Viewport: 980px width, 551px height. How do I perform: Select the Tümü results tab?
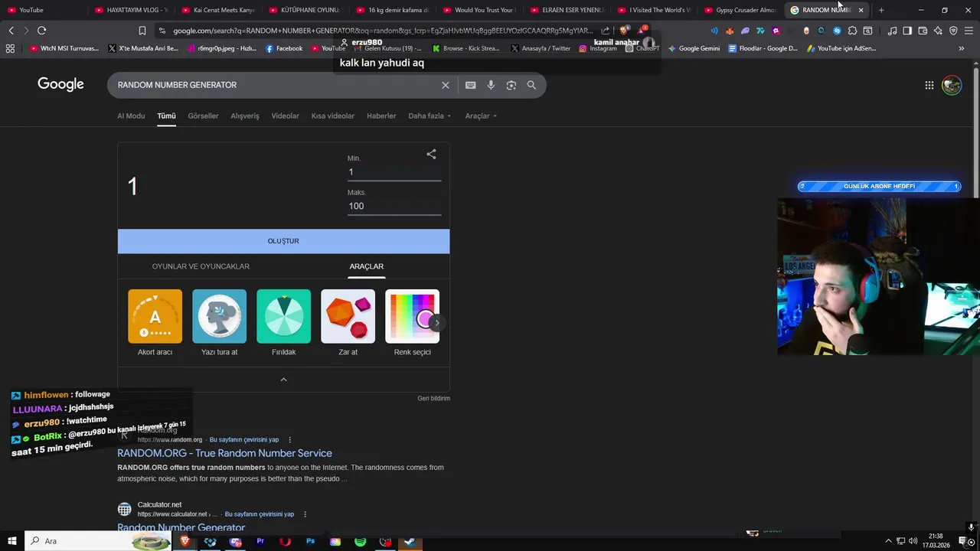pos(166,116)
